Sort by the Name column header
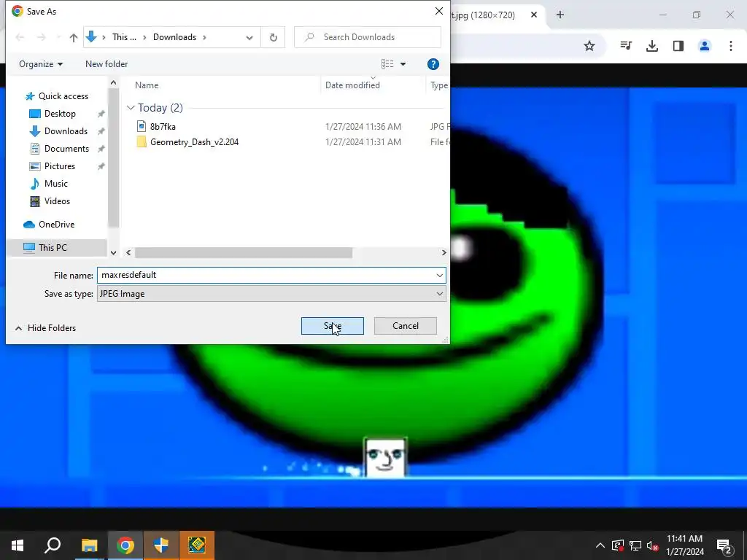 [146, 85]
